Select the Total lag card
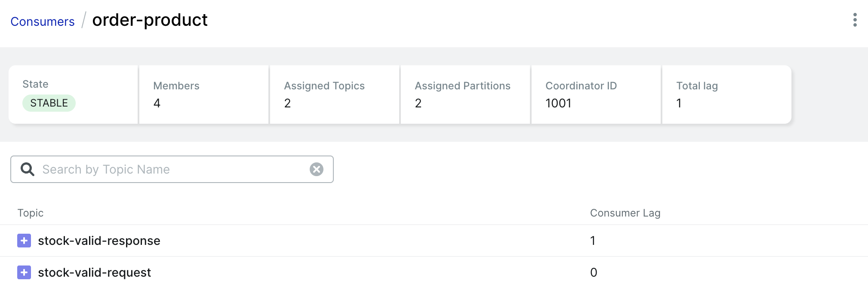Screen dimensions: 868x299 [727, 95]
